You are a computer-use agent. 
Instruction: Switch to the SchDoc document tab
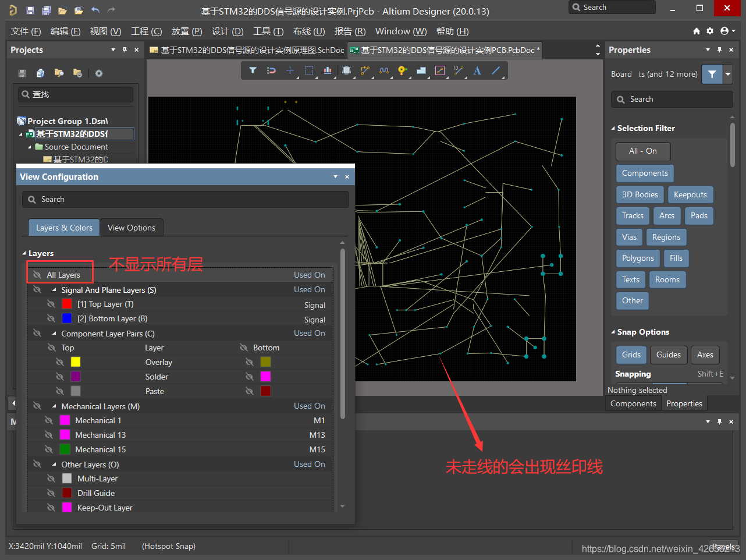(247, 50)
